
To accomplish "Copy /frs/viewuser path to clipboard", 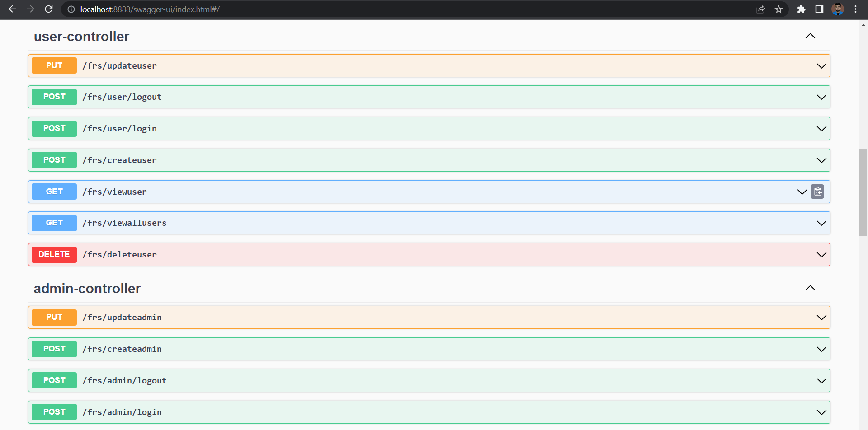I will tap(817, 192).
